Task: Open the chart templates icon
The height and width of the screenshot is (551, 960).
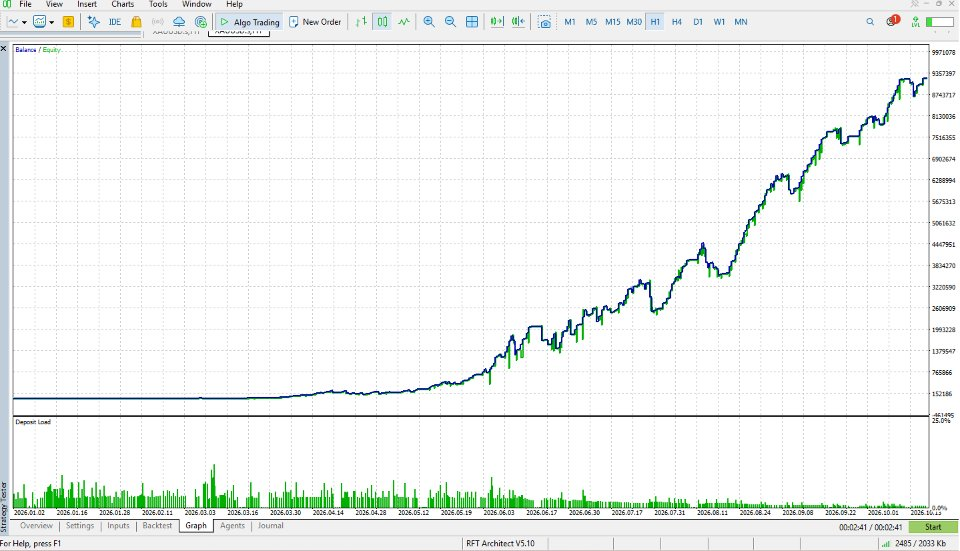Action: click(x=40, y=22)
